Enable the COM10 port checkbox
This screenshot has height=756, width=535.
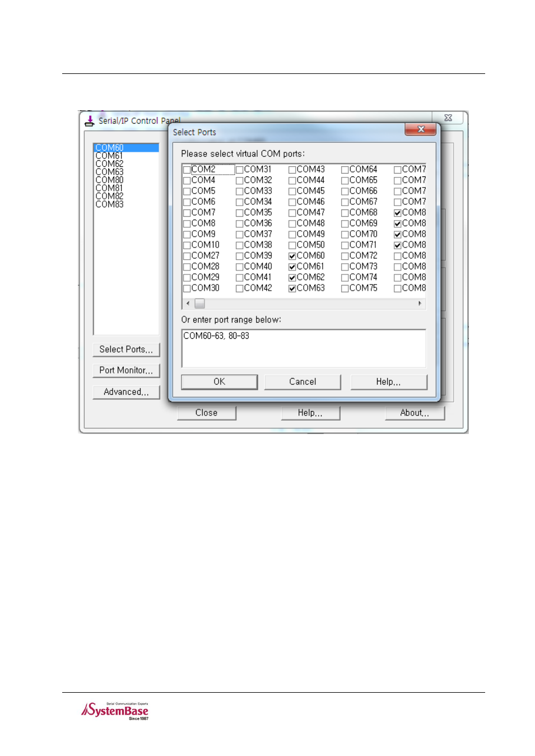coord(187,245)
